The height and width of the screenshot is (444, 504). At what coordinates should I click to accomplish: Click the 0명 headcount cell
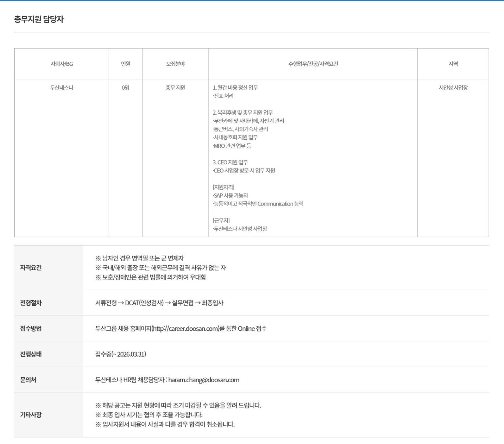(x=126, y=88)
